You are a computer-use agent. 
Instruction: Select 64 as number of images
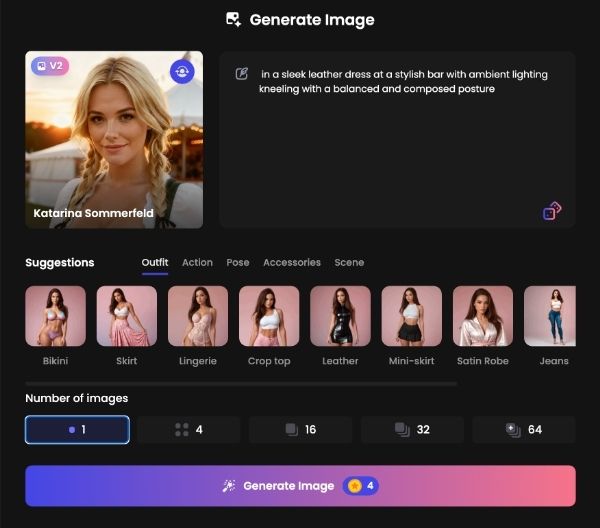pos(524,430)
